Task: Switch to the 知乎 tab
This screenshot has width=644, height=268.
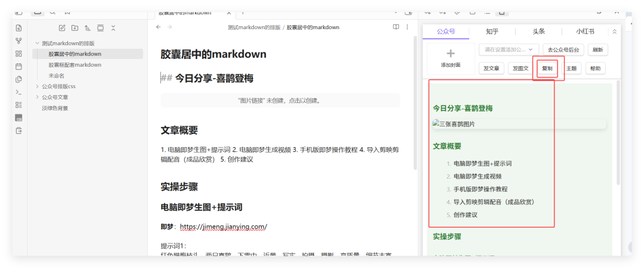Action: point(492,32)
